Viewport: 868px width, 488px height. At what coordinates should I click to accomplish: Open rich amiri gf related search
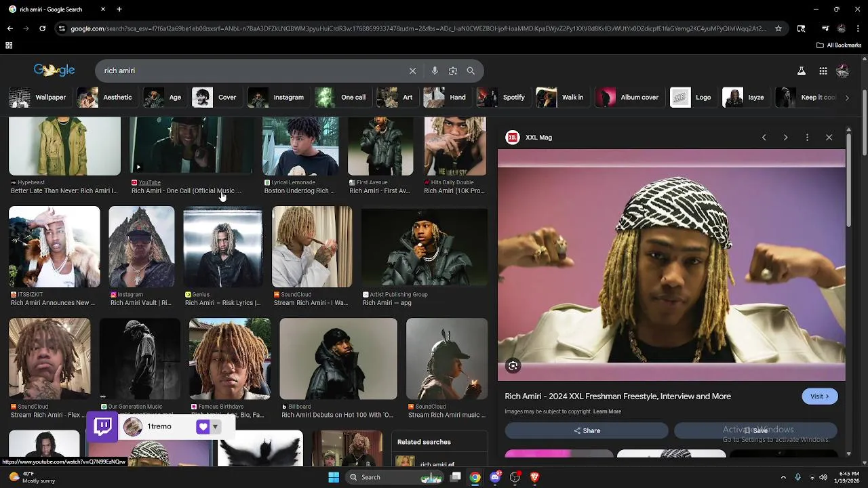[439, 464]
